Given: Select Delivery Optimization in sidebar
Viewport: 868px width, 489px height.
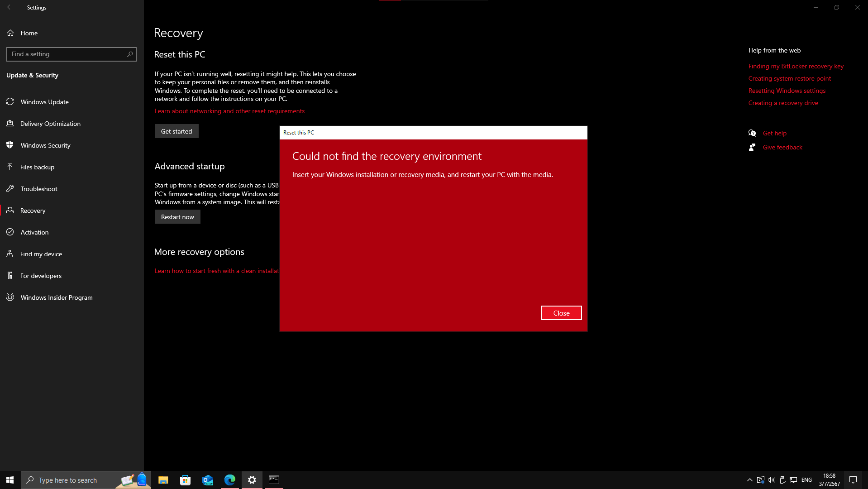Looking at the screenshot, I should [72, 124].
